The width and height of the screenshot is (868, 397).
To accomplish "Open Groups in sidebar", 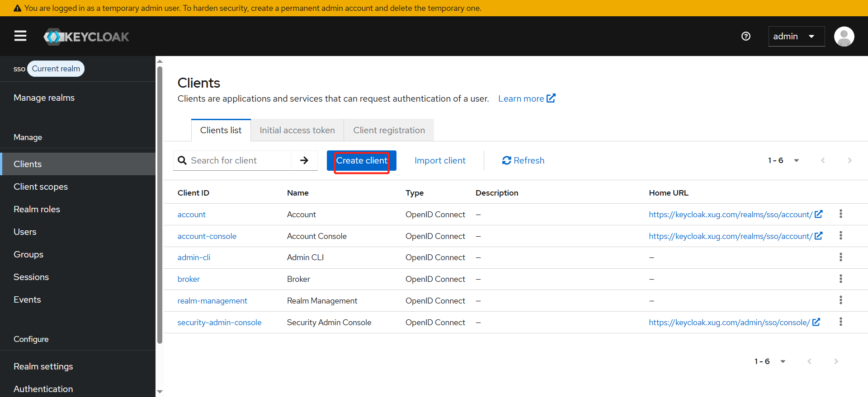I will pos(78,254).
